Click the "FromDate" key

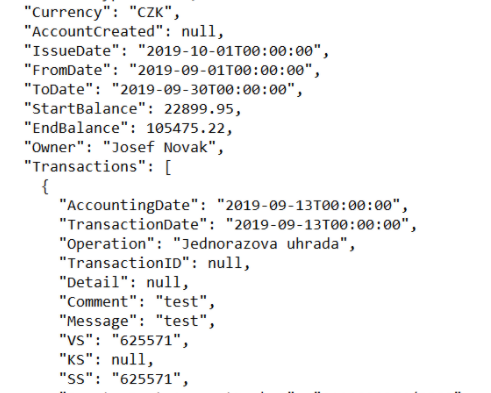[68, 70]
